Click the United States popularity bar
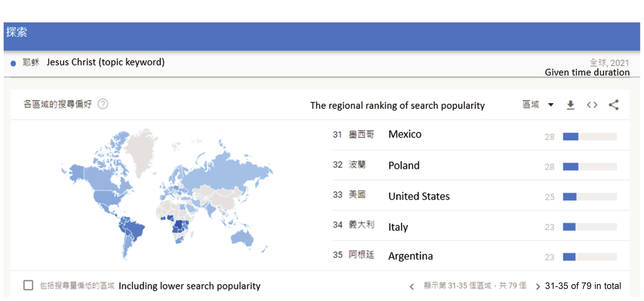This screenshot has width=644, height=301. tap(590, 197)
